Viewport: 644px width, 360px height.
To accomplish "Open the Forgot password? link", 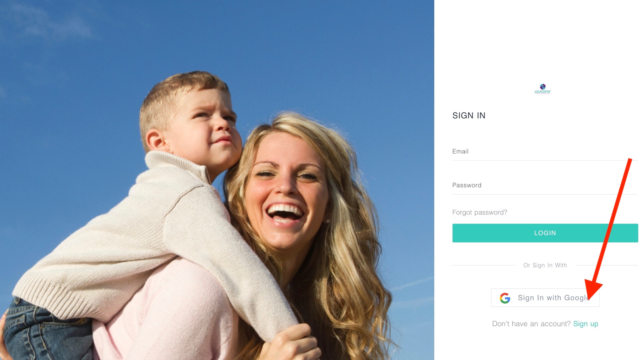I will pos(479,213).
